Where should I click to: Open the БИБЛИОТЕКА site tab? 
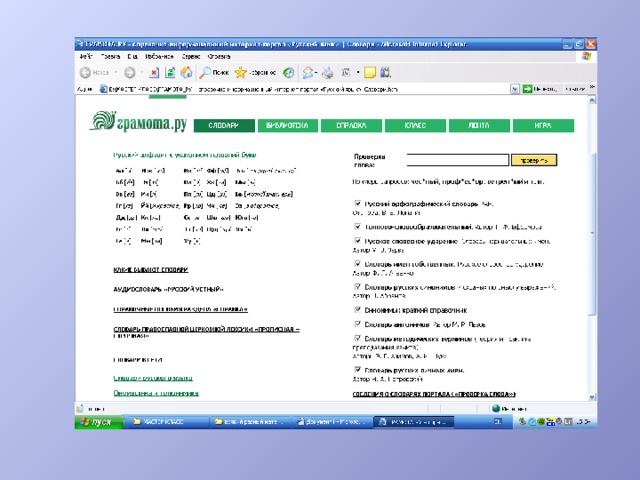click(288, 126)
